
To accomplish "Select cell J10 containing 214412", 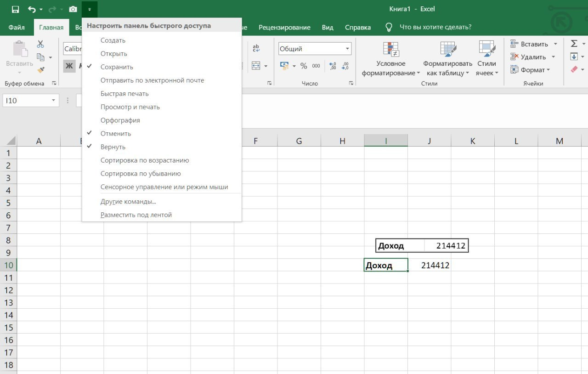I will click(x=429, y=265).
